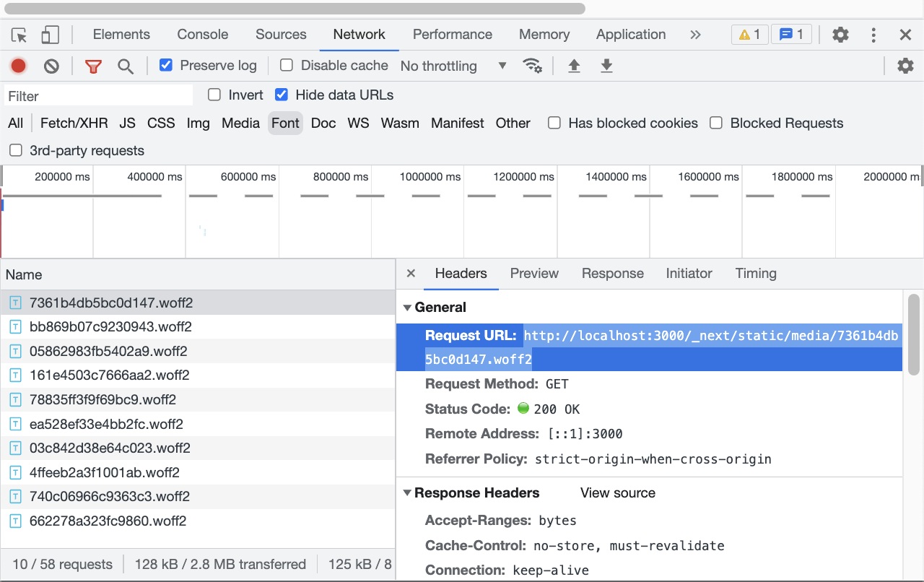Switch to the Elements tab
Viewport: 924px width, 582px height.
[x=121, y=34]
